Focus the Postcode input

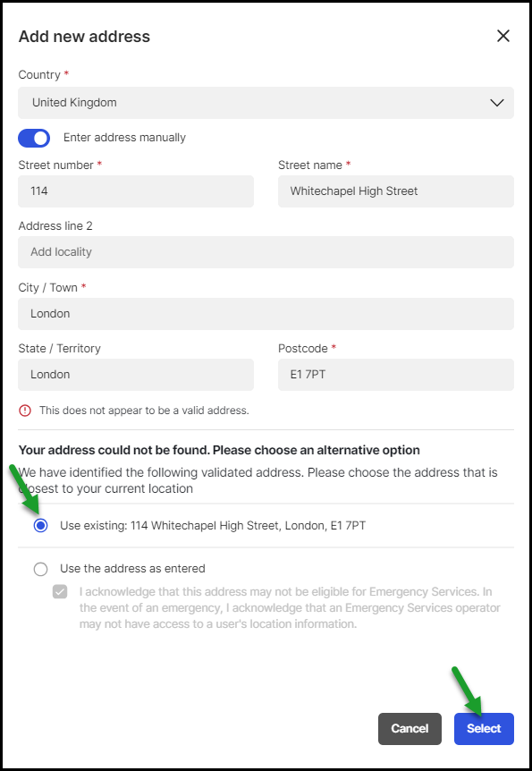click(396, 375)
